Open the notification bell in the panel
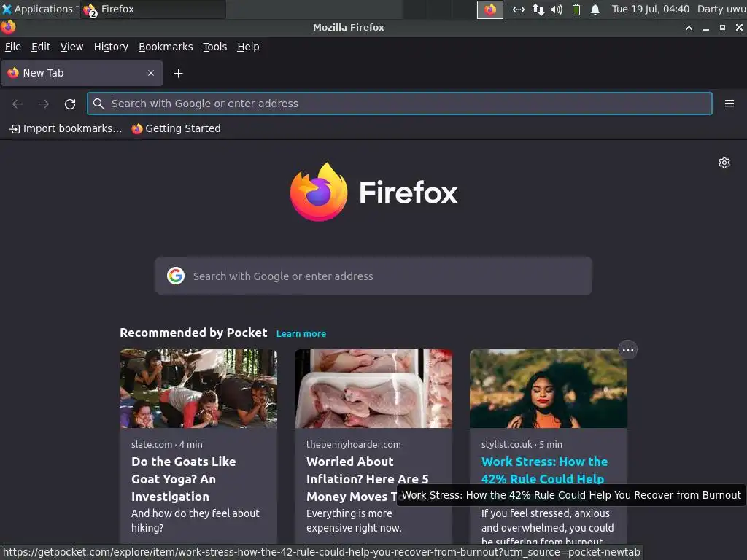This screenshot has width=747, height=560. [x=595, y=9]
